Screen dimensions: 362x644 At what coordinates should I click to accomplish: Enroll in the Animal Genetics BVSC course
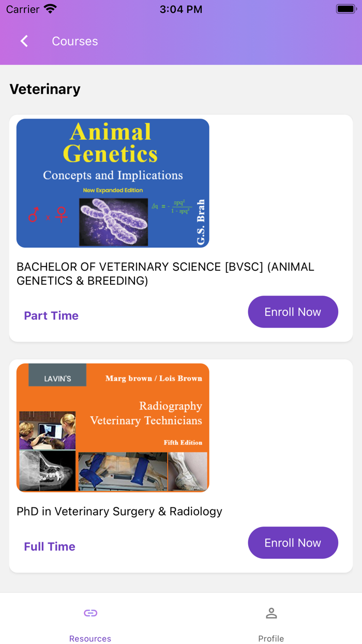point(293,312)
